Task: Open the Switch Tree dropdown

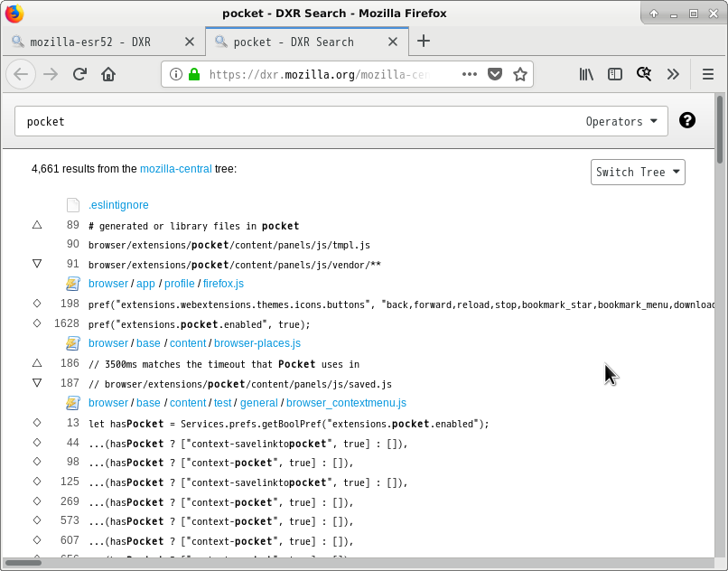Action: [x=638, y=172]
